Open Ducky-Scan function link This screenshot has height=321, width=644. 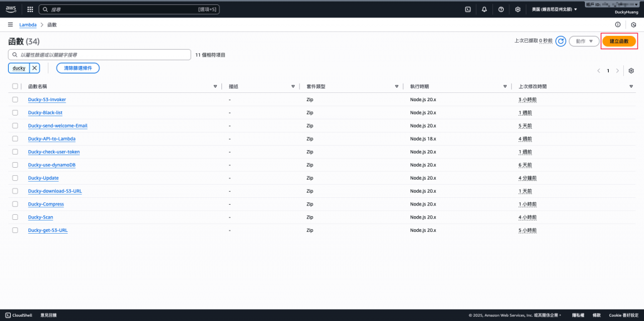pos(40,217)
